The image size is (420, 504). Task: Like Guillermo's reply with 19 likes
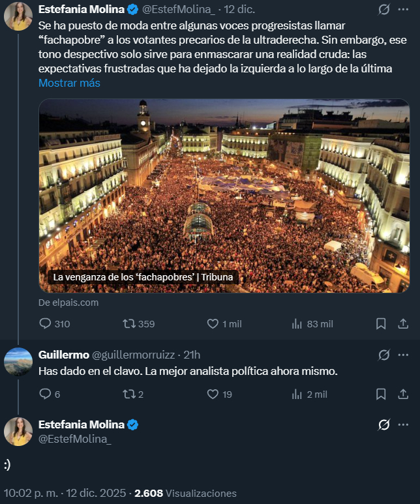(x=213, y=394)
